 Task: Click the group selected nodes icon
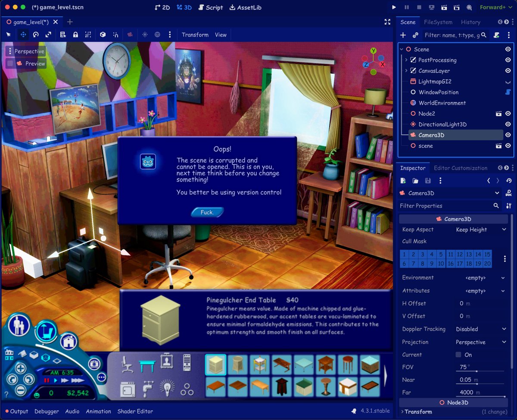(x=88, y=35)
